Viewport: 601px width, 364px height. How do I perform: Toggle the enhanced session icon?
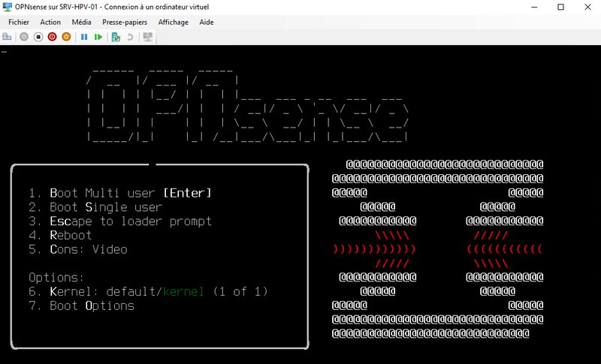tap(147, 37)
